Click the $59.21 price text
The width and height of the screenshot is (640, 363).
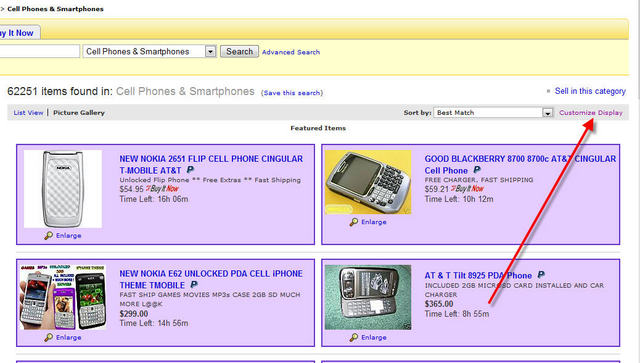(437, 189)
